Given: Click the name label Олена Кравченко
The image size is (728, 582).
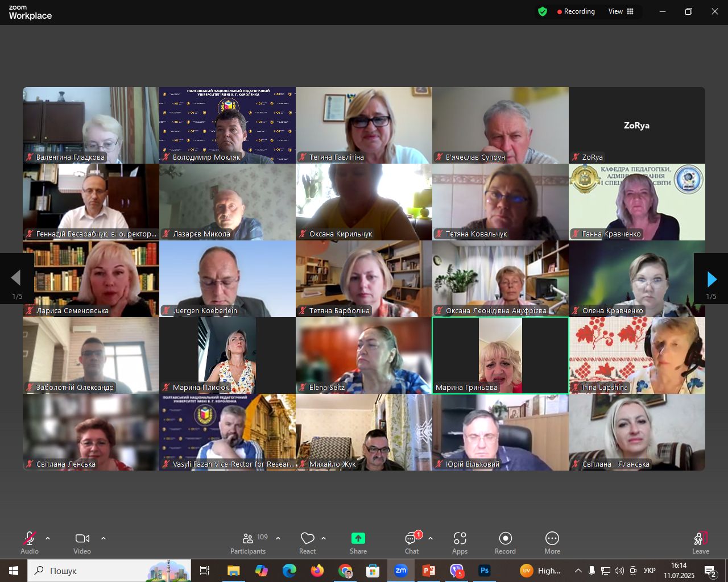Looking at the screenshot, I should pos(613,311).
